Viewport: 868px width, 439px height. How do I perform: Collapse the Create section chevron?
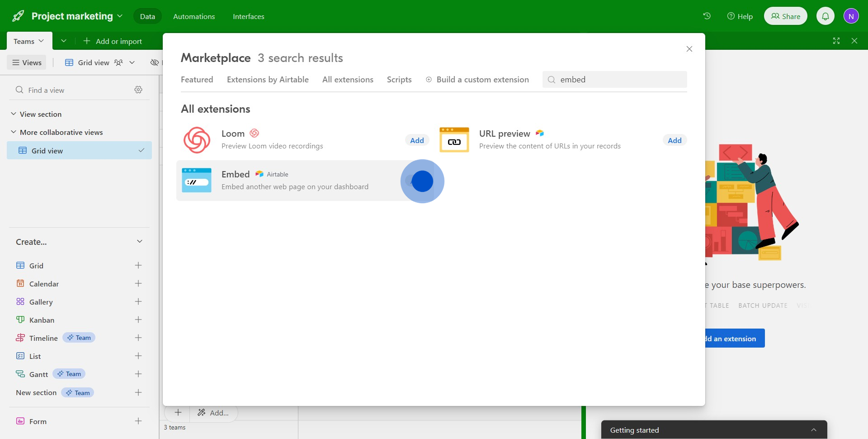(140, 242)
